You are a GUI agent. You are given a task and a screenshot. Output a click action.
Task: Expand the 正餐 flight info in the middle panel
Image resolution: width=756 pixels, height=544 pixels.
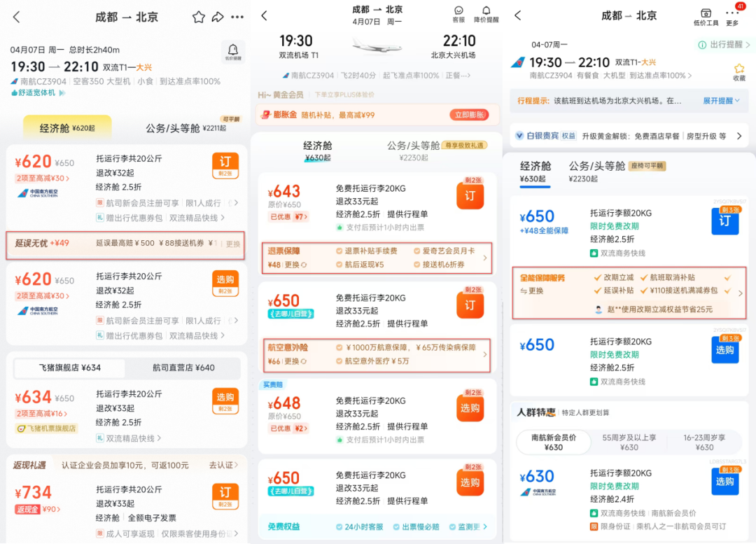[458, 76]
